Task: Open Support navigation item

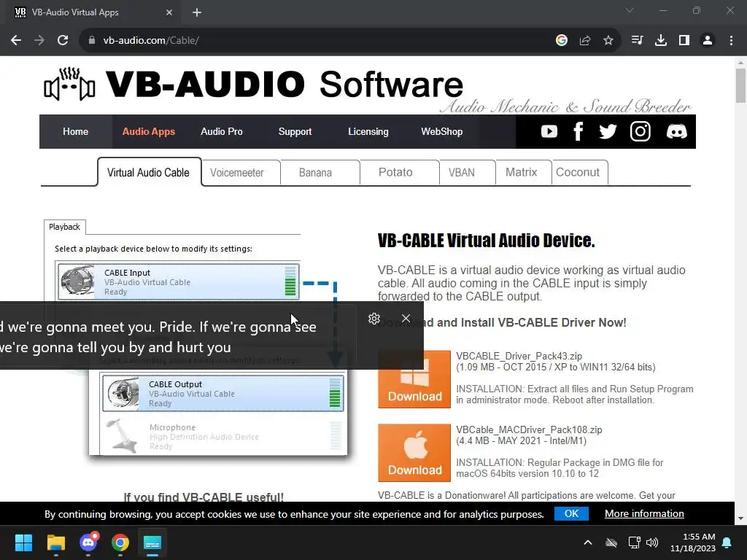Action: (295, 131)
